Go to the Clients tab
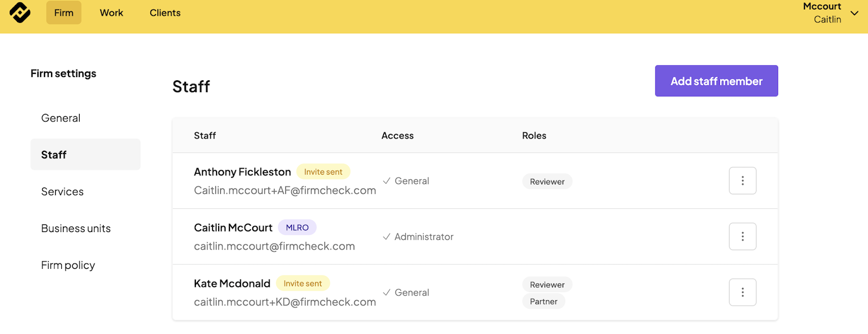 pos(165,13)
